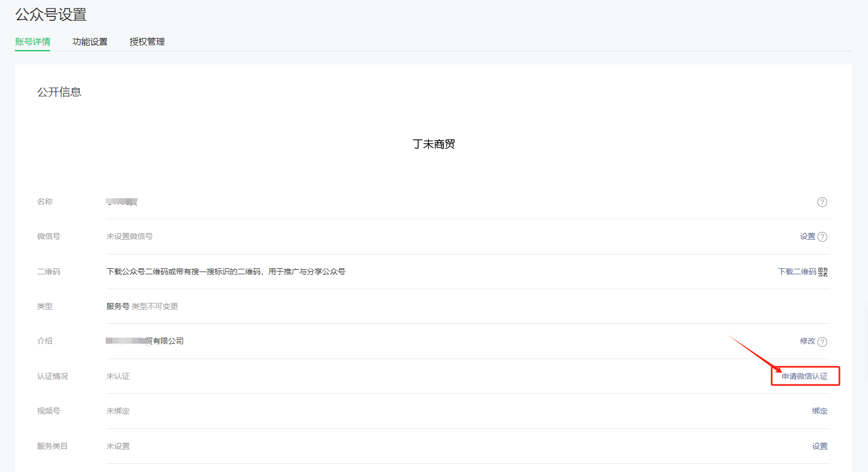Click the 微信号 row label
This screenshot has height=472, width=868.
pyautogui.click(x=48, y=236)
